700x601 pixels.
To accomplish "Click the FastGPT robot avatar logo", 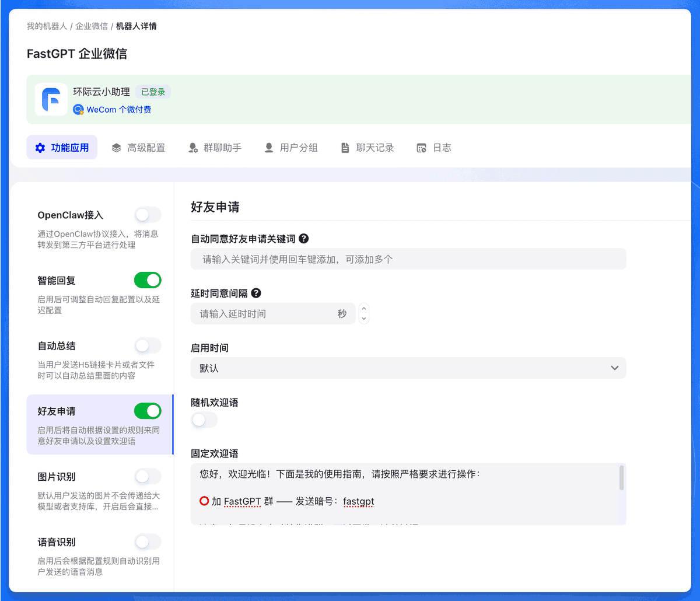I will [x=51, y=99].
